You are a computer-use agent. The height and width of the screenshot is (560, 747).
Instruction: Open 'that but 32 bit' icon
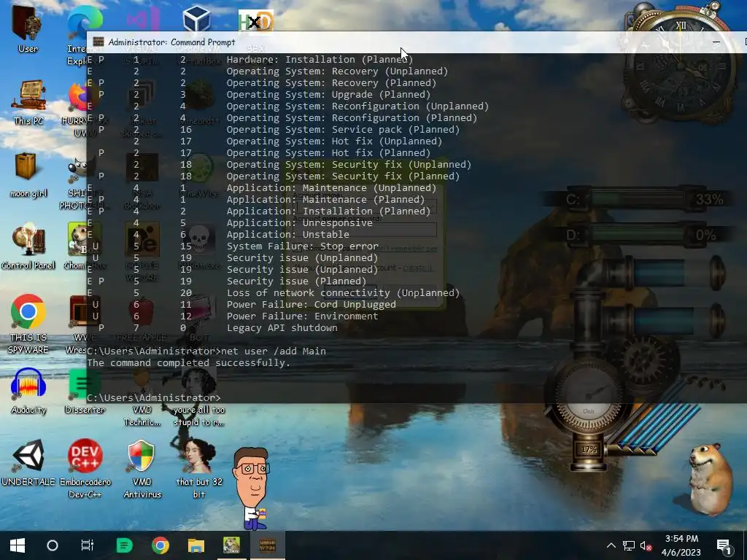point(199,467)
